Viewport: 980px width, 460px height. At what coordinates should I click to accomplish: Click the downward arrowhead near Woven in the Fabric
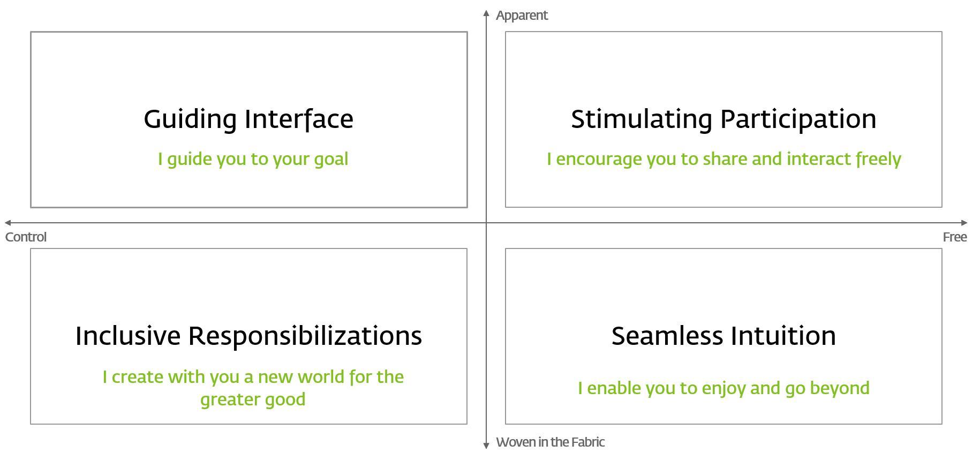click(486, 446)
